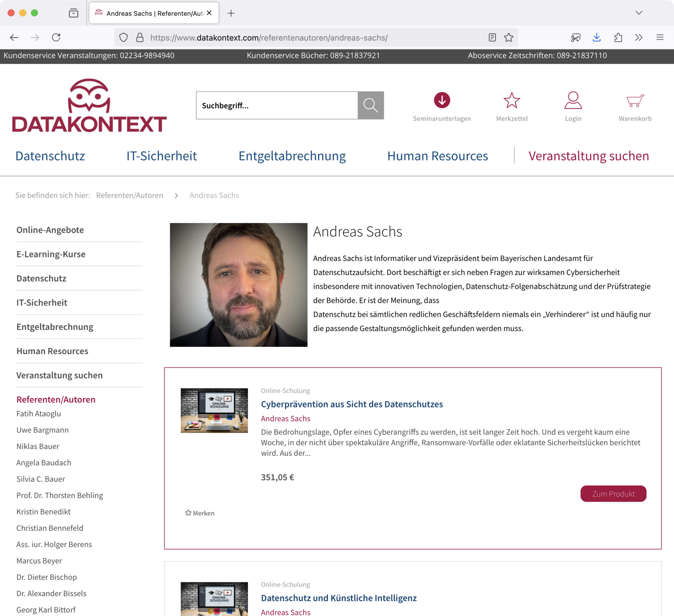
Task: Select Entgeltabrechnung in top navigation
Action: (x=292, y=156)
